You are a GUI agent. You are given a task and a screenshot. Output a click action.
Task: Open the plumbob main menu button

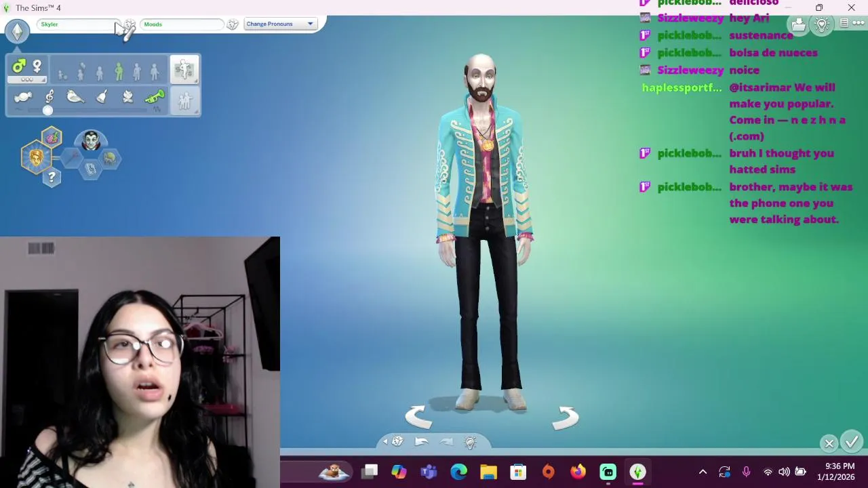pos(17,31)
